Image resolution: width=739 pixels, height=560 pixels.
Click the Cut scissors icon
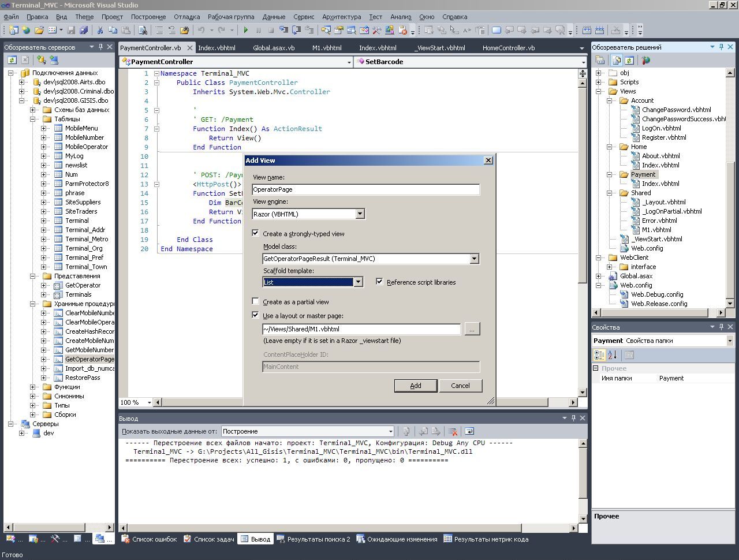pos(100,30)
